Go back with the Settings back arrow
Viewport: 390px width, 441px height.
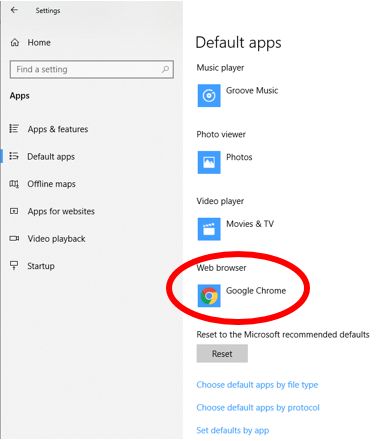pyautogui.click(x=14, y=10)
